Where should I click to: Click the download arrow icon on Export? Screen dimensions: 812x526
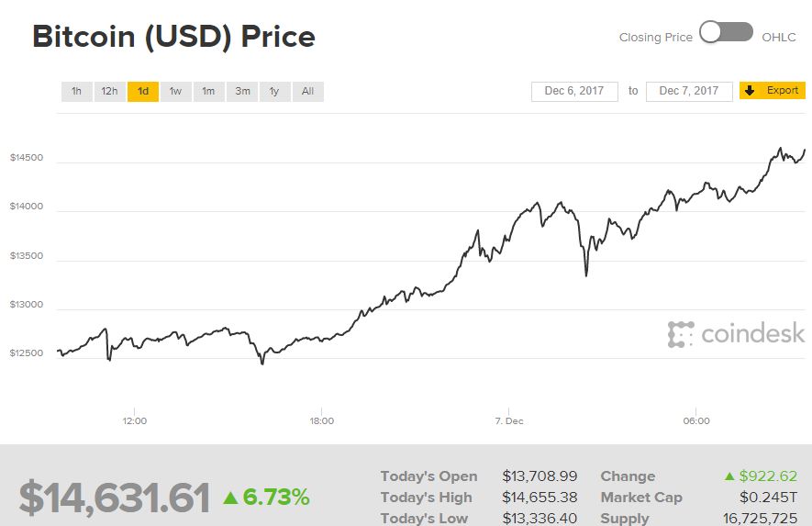750,90
